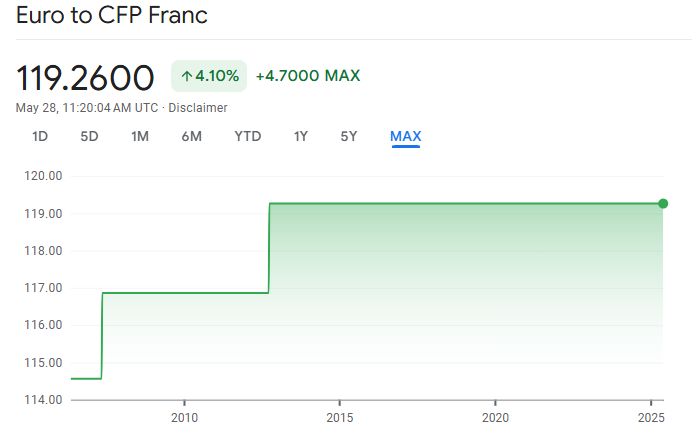
Task: Click the +4.7000 MAX change text
Action: coord(308,76)
